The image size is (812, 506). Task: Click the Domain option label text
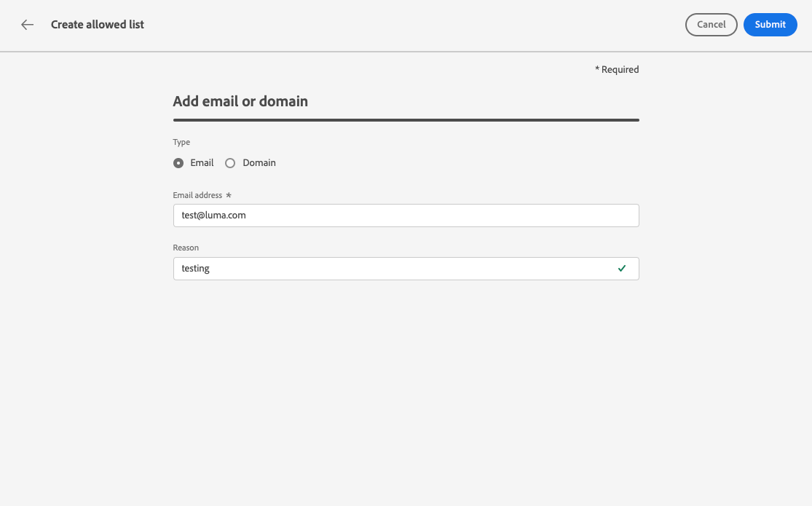tap(259, 163)
